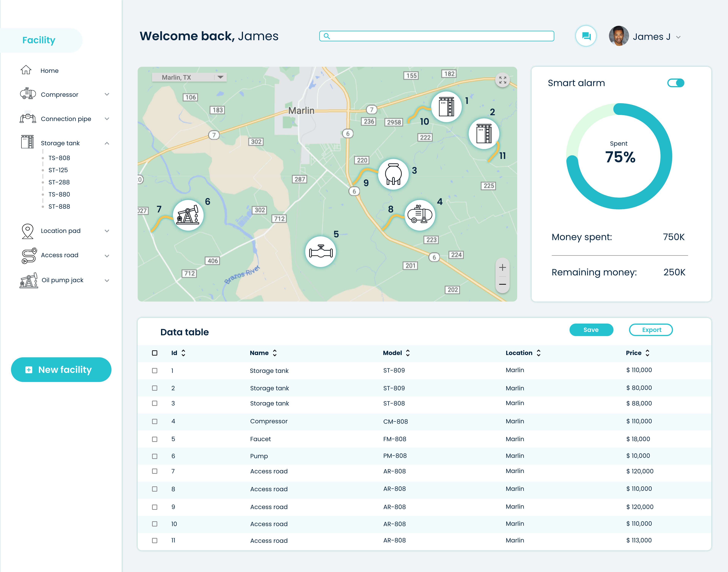
Task: Click the round tank marker numbered 3
Action: (393, 174)
